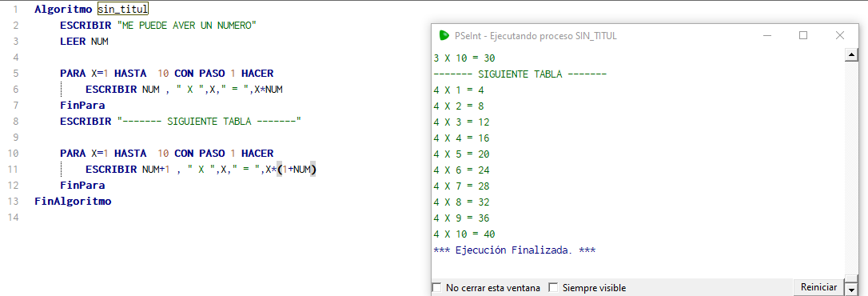868x296 pixels.
Task: Click output line 4 X 10 = 40
Action: [x=464, y=234]
